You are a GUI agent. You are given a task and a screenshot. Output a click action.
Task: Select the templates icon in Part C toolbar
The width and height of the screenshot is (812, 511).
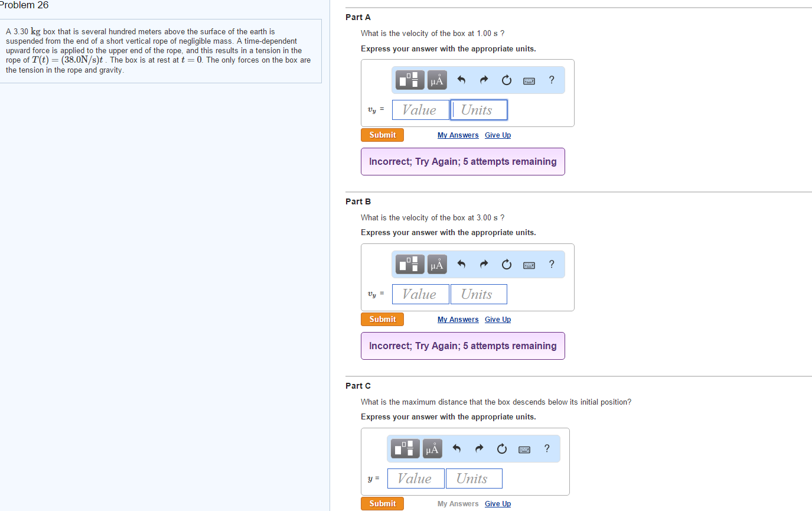coord(405,448)
